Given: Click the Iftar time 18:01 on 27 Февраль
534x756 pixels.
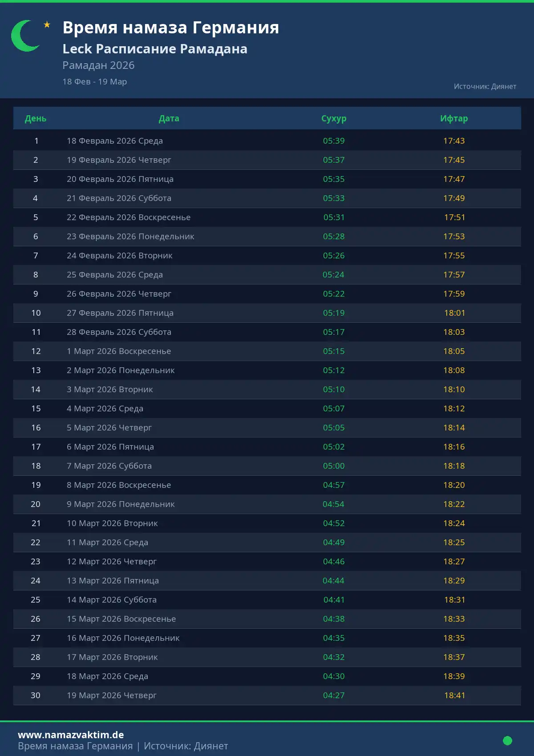Looking at the screenshot, I should tap(454, 313).
